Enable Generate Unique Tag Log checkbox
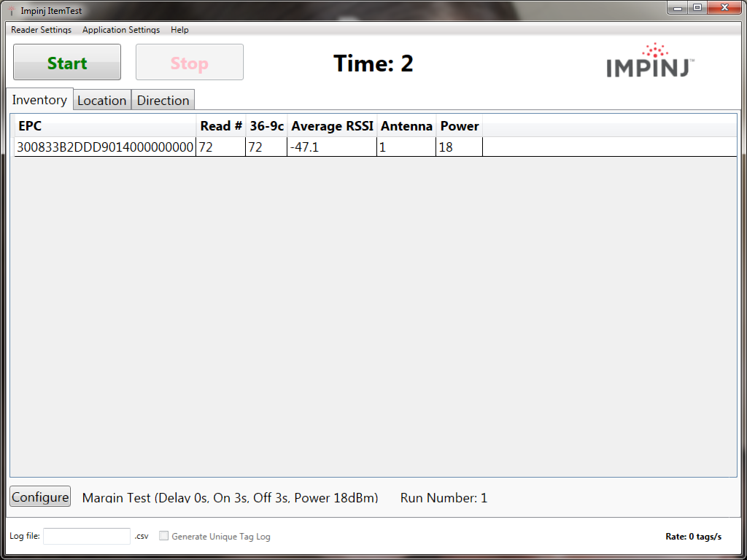The height and width of the screenshot is (560, 747). (x=164, y=536)
